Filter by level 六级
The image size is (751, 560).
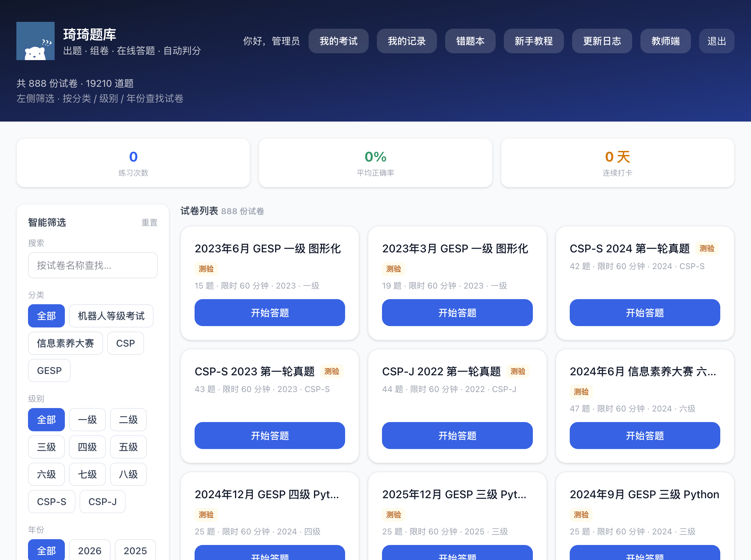coord(46,474)
